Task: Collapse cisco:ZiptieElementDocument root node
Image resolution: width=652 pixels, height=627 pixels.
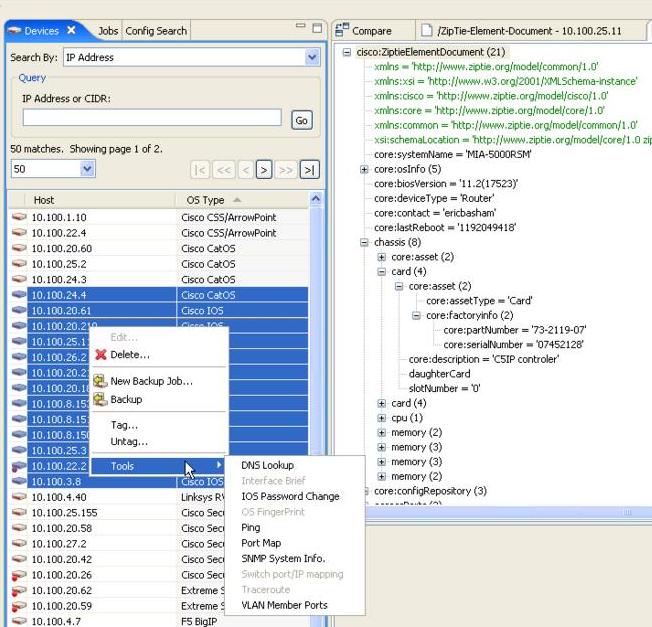Action: coord(347,52)
